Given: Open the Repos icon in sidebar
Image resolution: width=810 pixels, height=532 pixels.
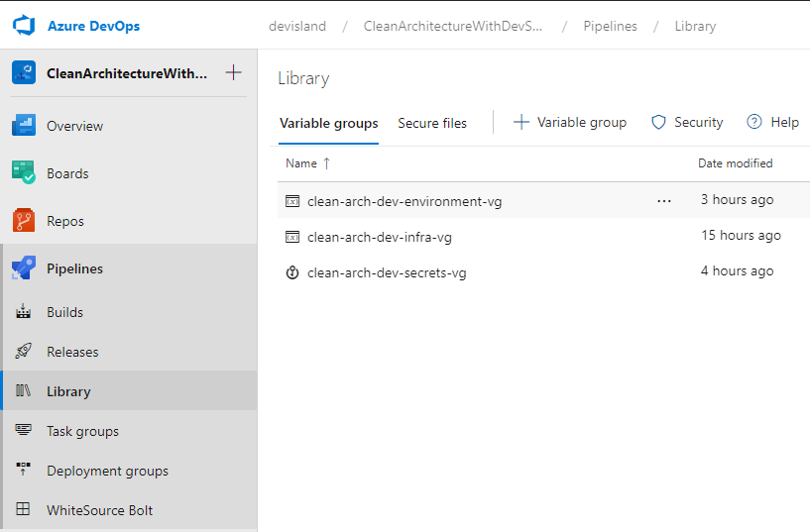Looking at the screenshot, I should pos(24,220).
